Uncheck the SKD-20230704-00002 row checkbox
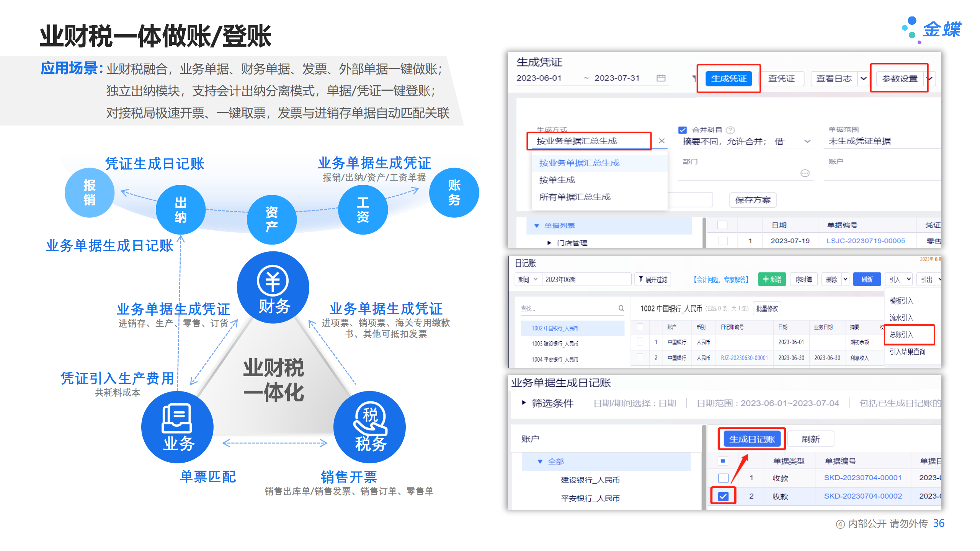Screen dimensions: 980x551 723,496
